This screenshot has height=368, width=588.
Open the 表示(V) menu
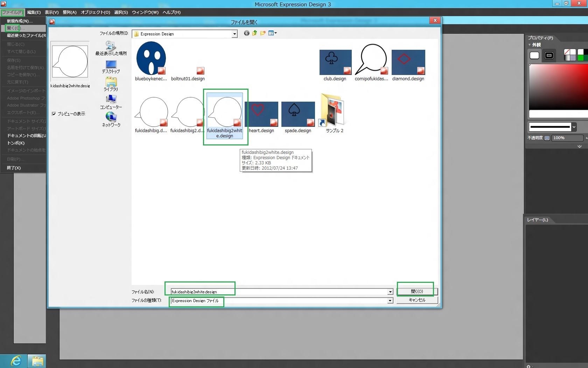[x=52, y=12]
